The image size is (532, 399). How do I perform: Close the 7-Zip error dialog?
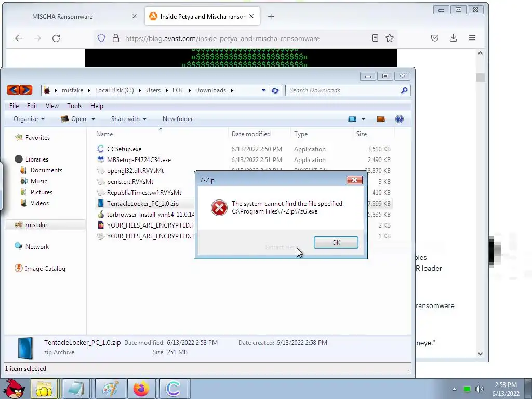tap(354, 180)
